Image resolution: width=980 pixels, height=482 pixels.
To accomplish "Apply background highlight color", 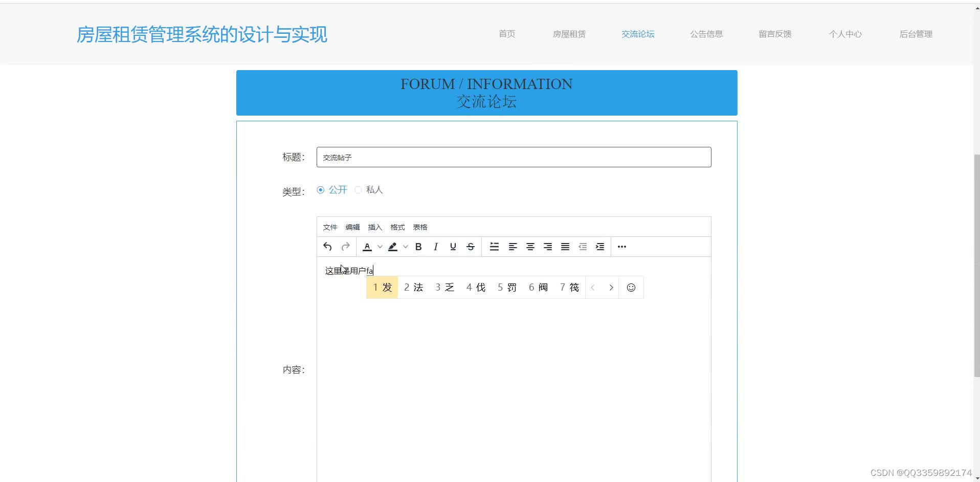I will click(393, 247).
